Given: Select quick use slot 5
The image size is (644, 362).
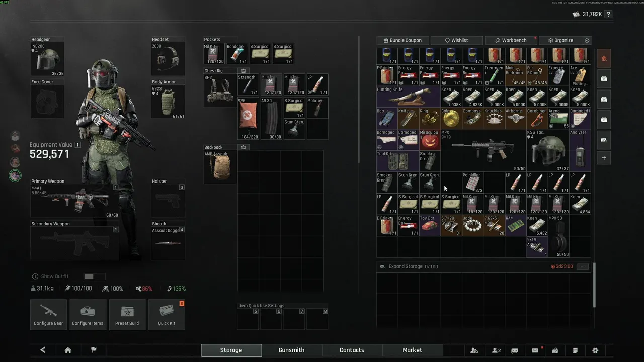Looking at the screenshot, I should coord(248,319).
